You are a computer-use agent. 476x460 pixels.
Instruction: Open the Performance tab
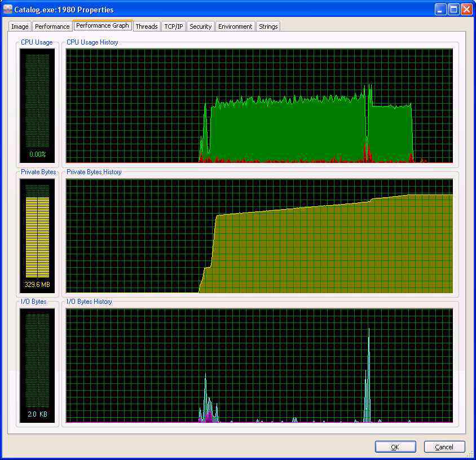52,26
